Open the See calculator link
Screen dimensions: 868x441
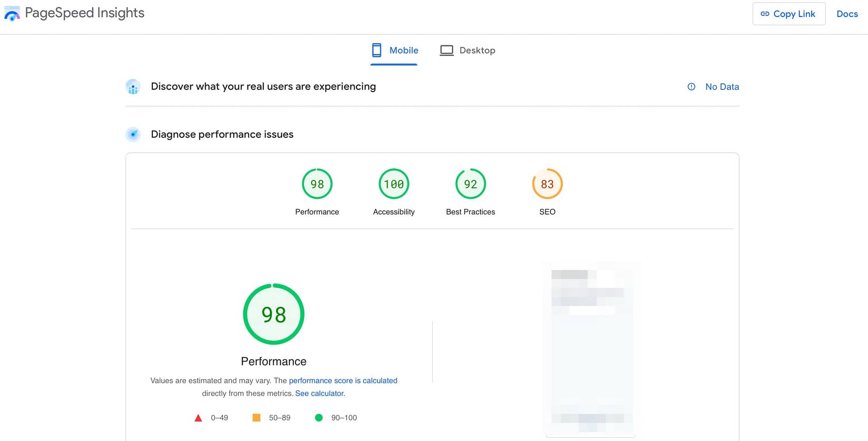tap(320, 393)
